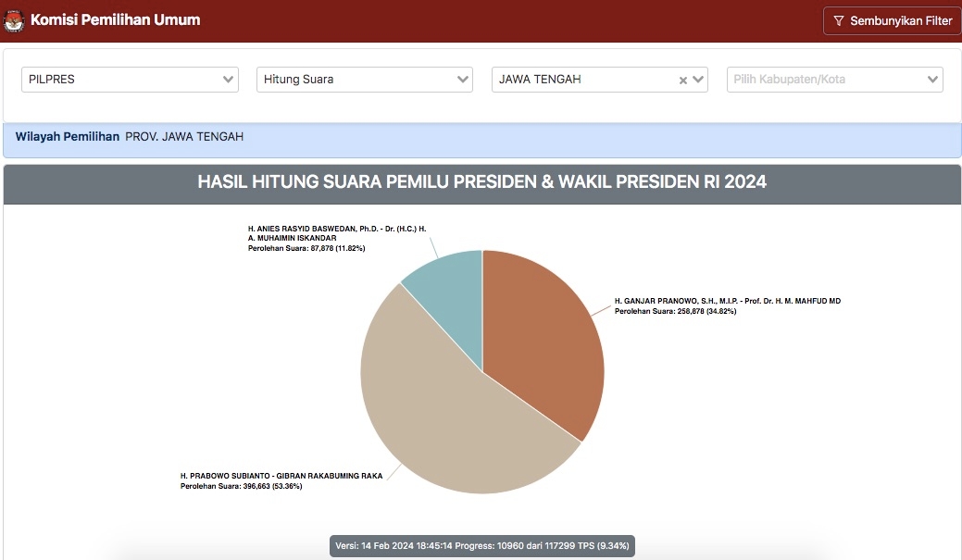Image resolution: width=962 pixels, height=560 pixels.
Task: Clear the JAWA TENGAH province selection
Action: coord(683,81)
